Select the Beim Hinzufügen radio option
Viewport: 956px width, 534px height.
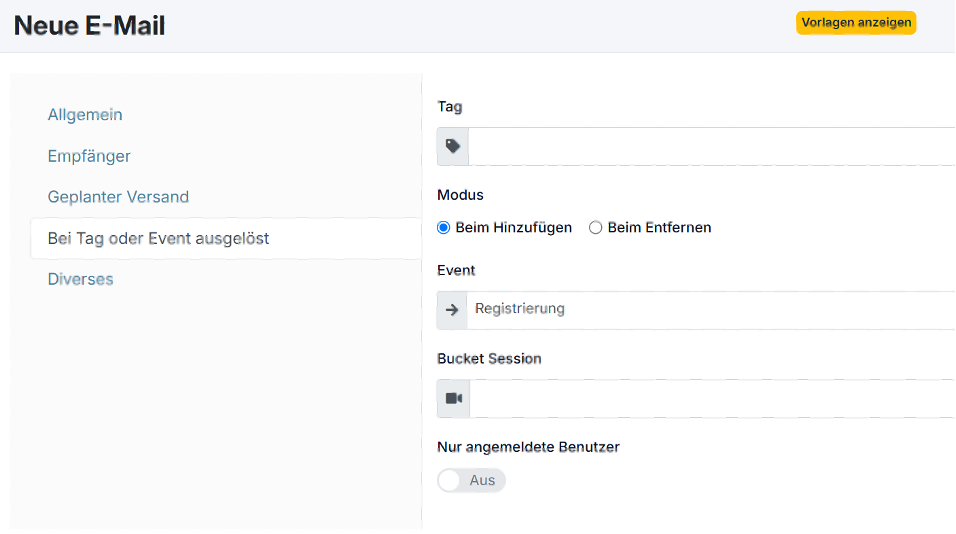(x=445, y=228)
